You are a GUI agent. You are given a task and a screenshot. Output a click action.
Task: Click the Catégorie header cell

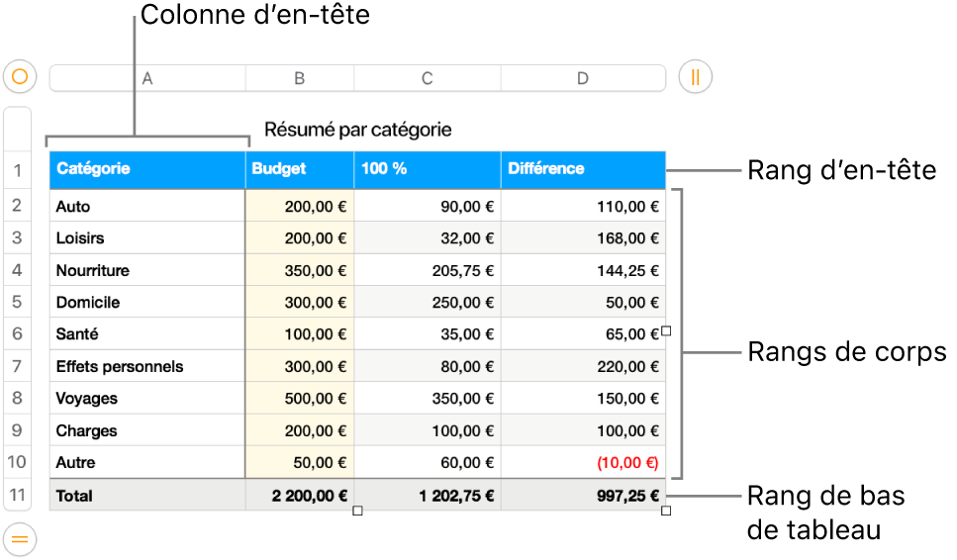pyautogui.click(x=146, y=169)
